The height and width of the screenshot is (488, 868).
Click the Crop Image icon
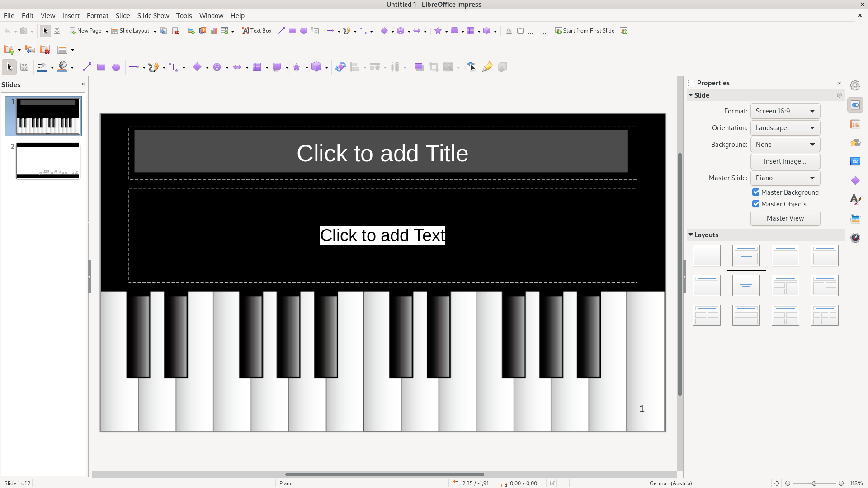coord(434,67)
